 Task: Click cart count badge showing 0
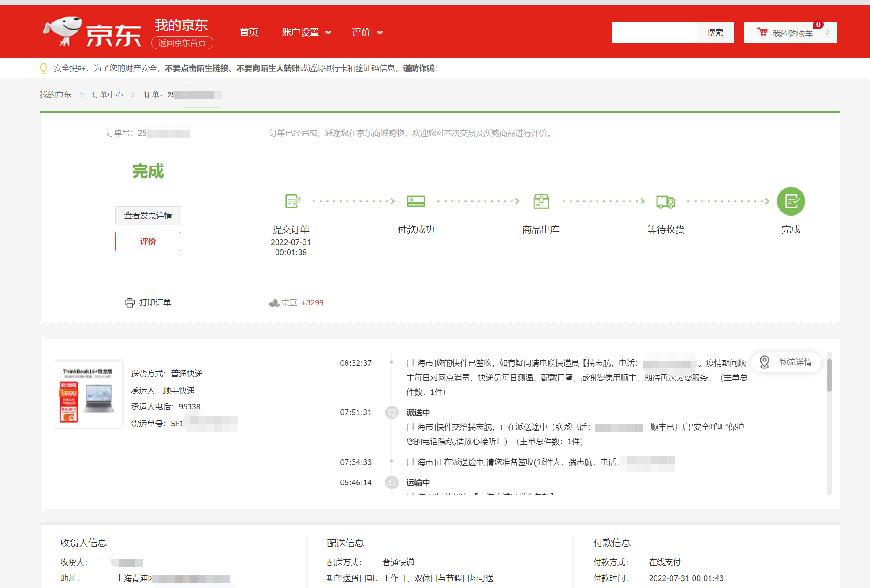[818, 25]
